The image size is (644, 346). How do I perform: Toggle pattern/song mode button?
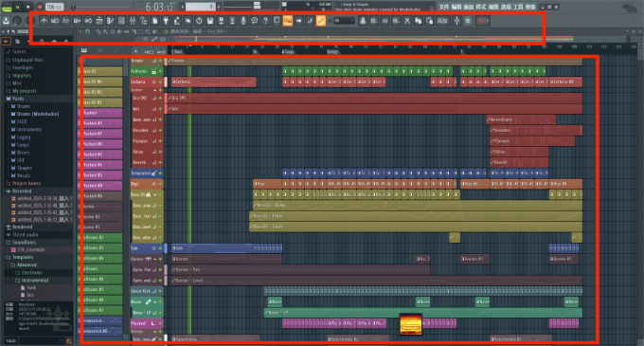point(7,7)
